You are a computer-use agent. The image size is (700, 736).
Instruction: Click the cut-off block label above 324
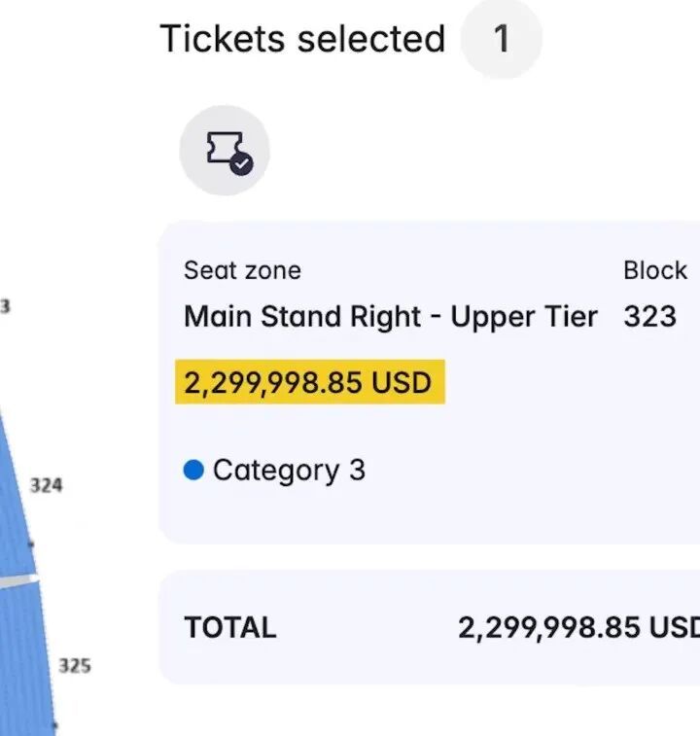click(x=5, y=306)
